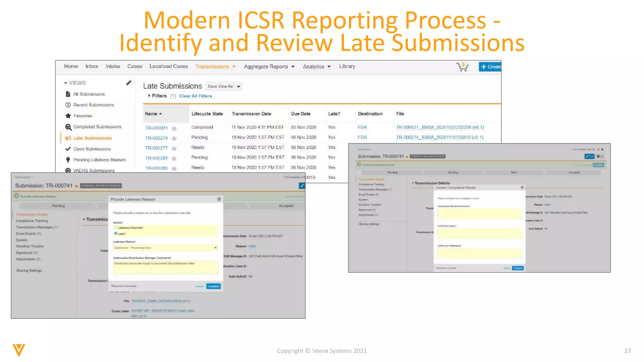
Task: Click the CAPA Link / Reference text area
Action: [x=479, y=253]
